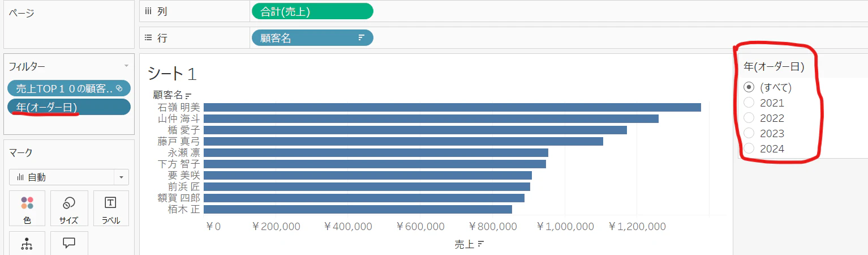The width and height of the screenshot is (868, 255).
Task: Click sort icon beside 顧客名 header
Action: pos(188,95)
